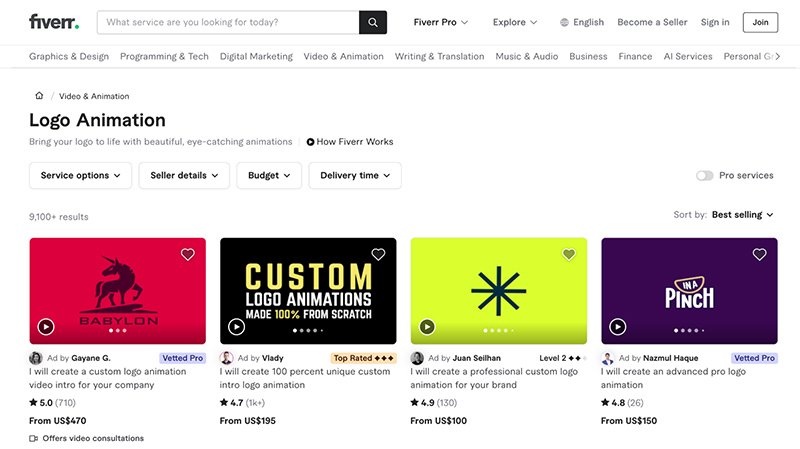Save the green asterisk gig with heart icon
The width and height of the screenshot is (800, 449).
point(569,255)
